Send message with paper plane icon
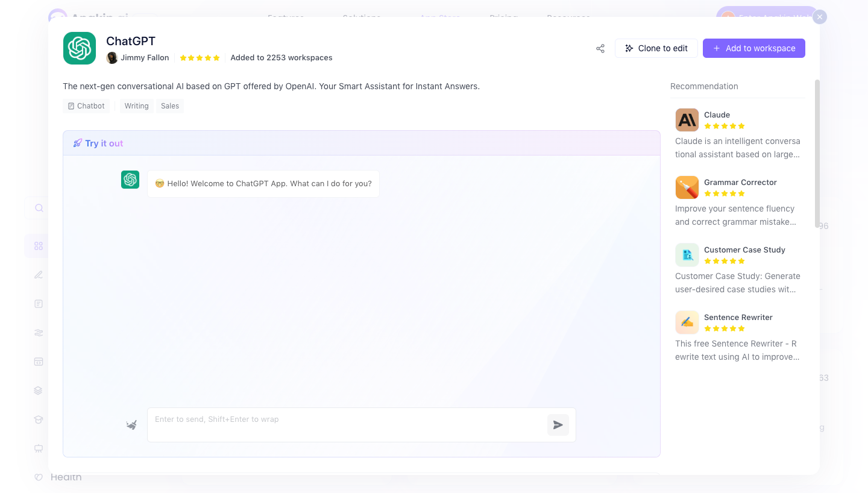The height and width of the screenshot is (493, 868). point(558,425)
